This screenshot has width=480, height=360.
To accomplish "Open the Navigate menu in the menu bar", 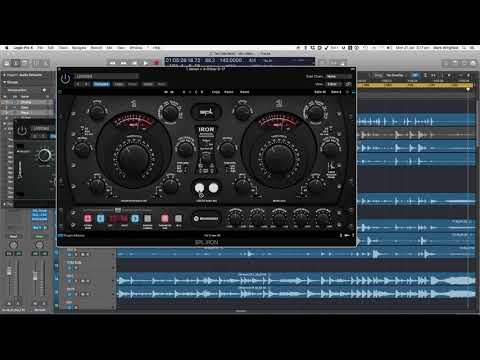I will [x=79, y=48].
